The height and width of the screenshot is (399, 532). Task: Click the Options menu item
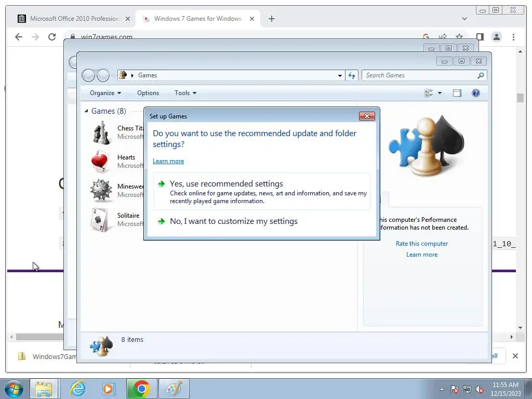[148, 93]
